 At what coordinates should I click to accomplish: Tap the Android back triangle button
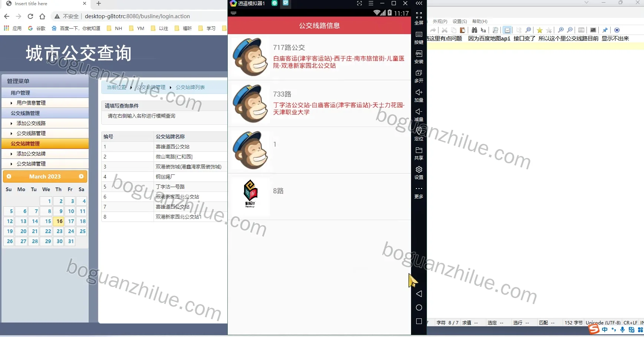tap(419, 294)
